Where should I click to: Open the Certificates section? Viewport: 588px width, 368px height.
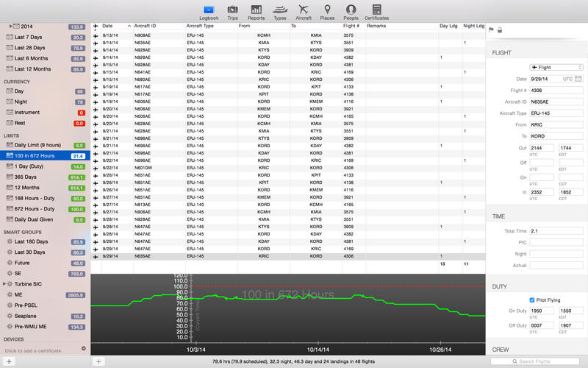click(376, 11)
